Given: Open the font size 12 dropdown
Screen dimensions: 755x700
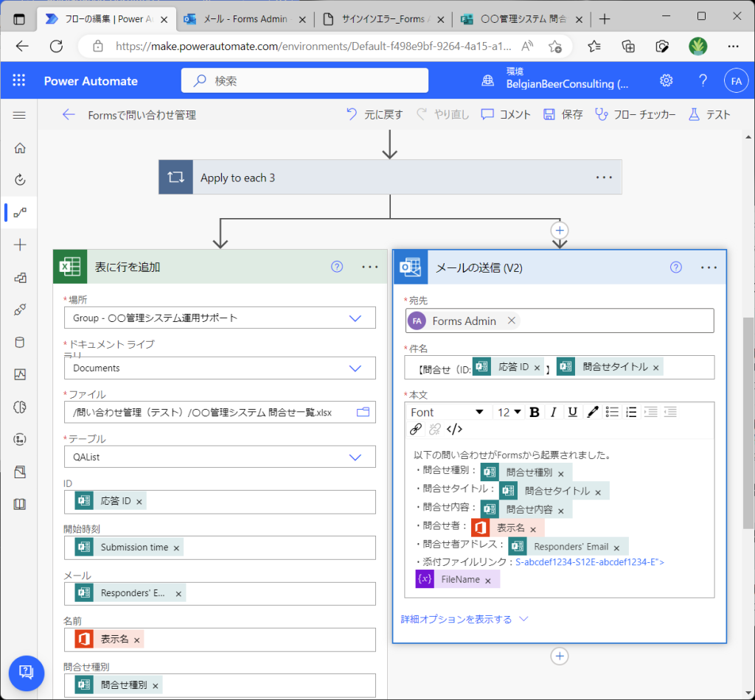Looking at the screenshot, I should click(509, 412).
